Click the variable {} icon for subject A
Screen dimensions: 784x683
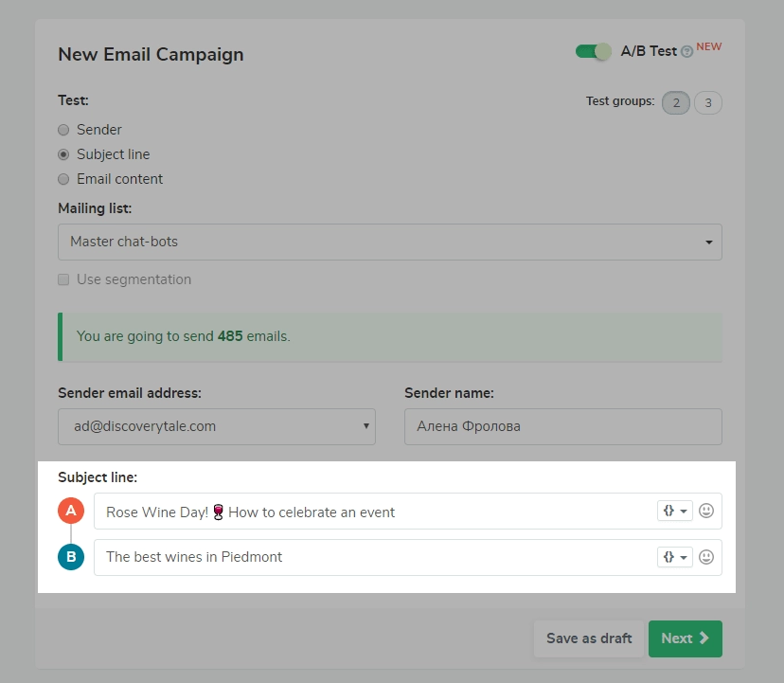click(x=669, y=510)
